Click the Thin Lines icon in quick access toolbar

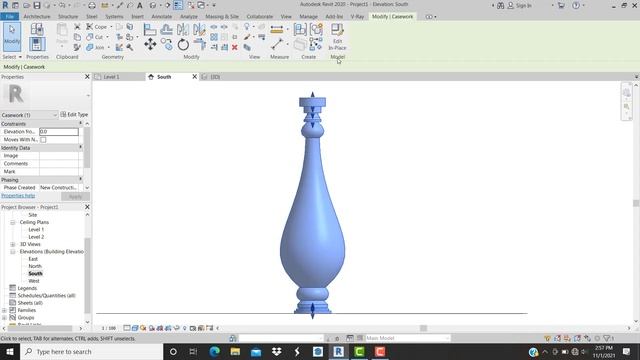coord(178,5)
